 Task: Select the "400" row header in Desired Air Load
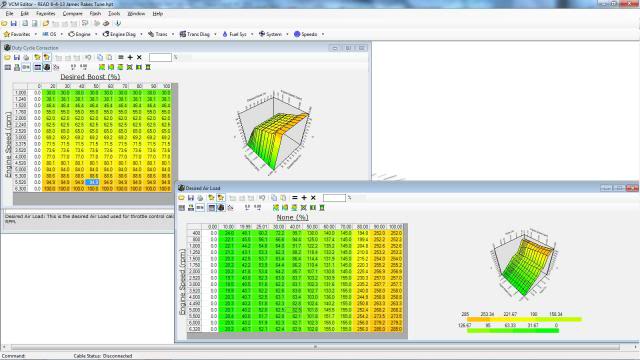pyautogui.click(x=194, y=233)
